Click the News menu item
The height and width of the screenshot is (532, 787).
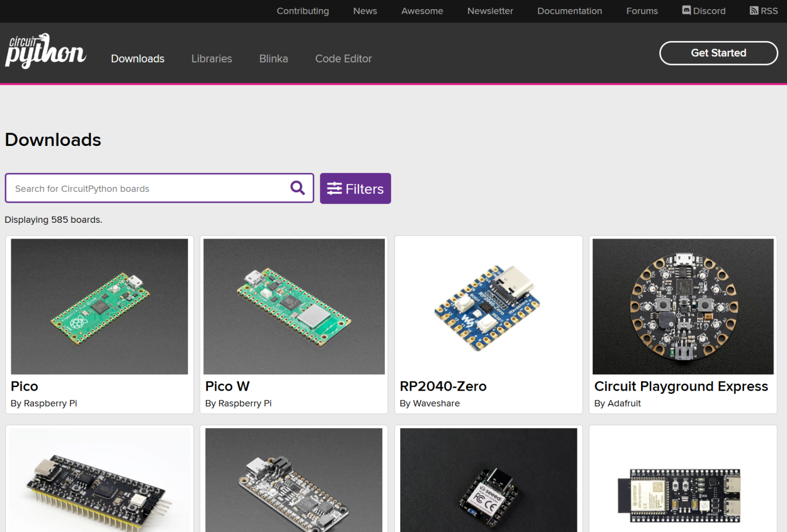[x=364, y=11]
